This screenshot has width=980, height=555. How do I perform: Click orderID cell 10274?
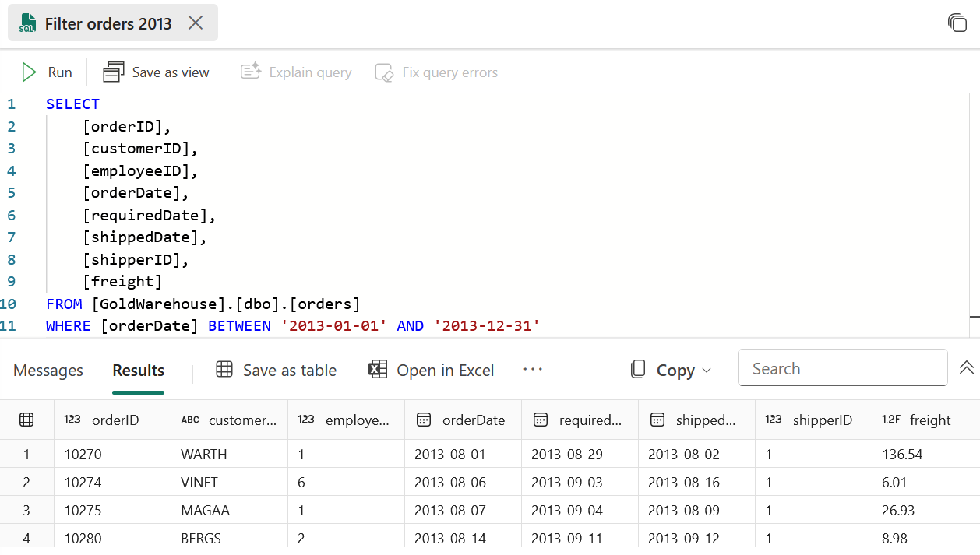pos(113,482)
